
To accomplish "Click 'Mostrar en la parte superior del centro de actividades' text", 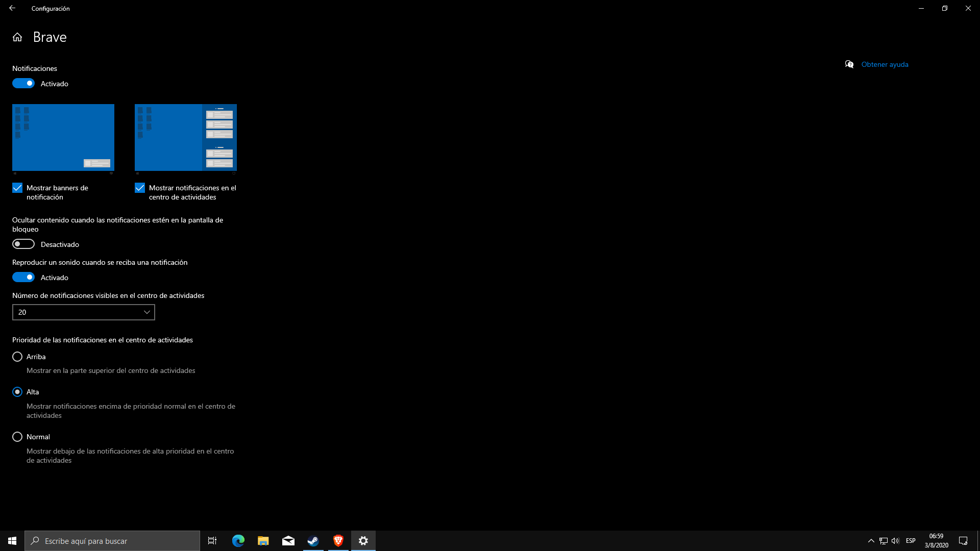I will point(111,370).
